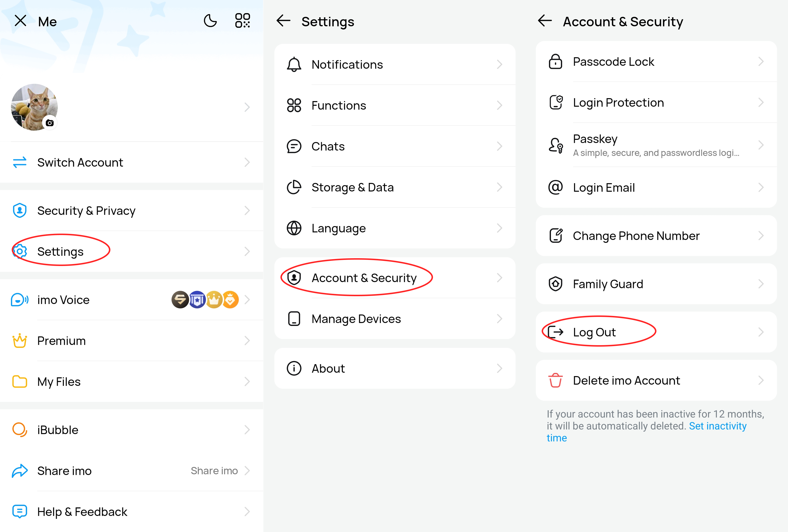Expand the Passcode Lock chevron
788x532 pixels.
(x=761, y=61)
